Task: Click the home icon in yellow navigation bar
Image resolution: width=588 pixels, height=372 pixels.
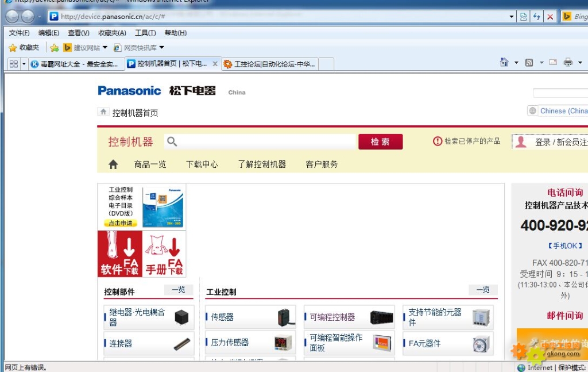Action: (113, 164)
